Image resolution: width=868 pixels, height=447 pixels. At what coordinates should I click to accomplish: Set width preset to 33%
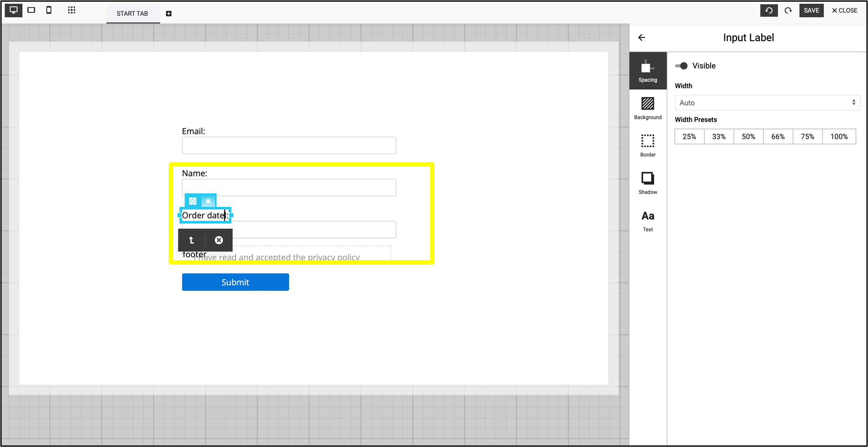pyautogui.click(x=719, y=137)
